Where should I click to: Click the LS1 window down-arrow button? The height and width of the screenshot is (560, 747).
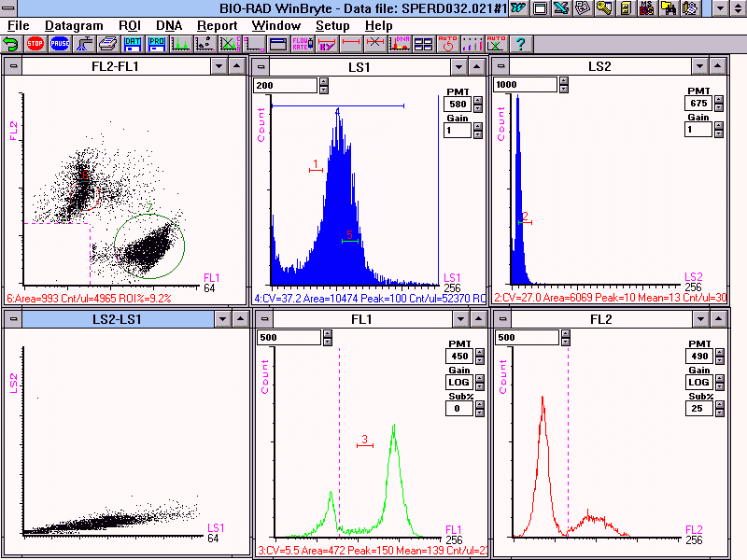click(x=458, y=67)
